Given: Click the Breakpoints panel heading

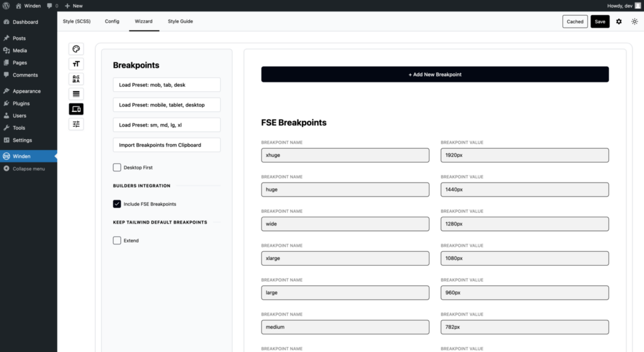Looking at the screenshot, I should click(x=136, y=65).
